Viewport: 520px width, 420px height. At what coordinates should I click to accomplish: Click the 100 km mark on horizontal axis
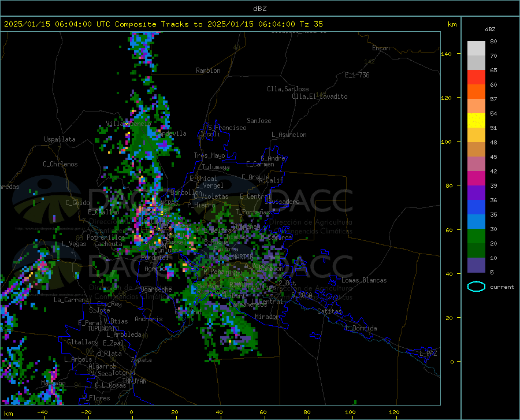(x=350, y=412)
